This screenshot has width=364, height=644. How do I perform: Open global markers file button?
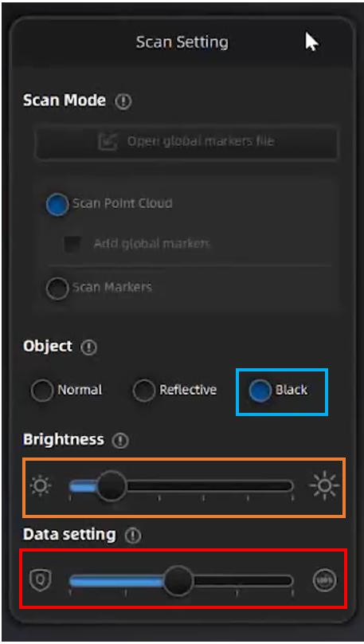point(187,142)
